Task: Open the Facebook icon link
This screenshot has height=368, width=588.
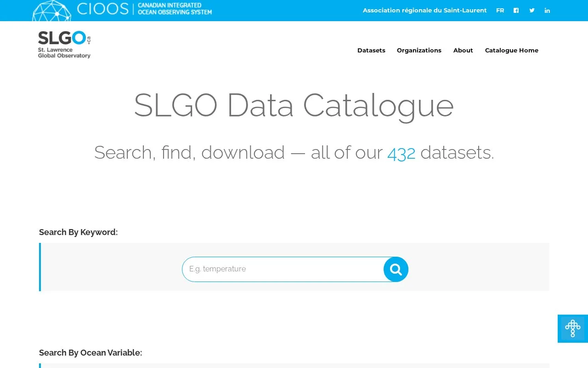Action: [516, 11]
